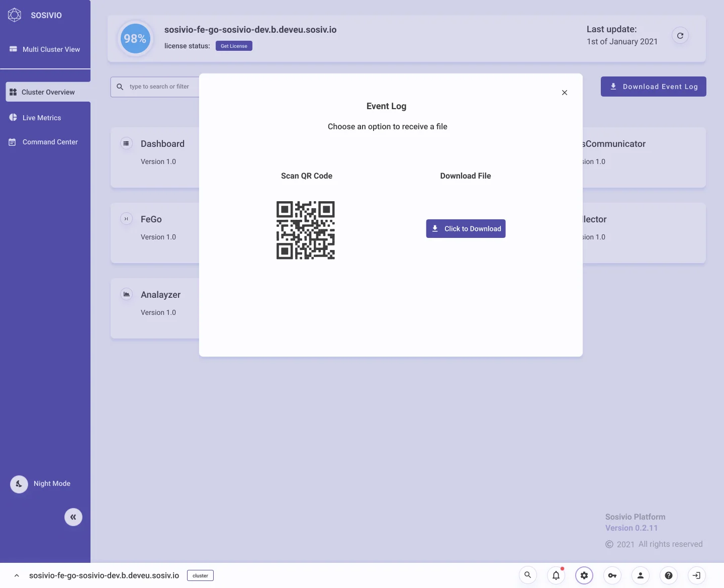Click the 1st of January 2021 date
Image resolution: width=724 pixels, height=588 pixels.
[x=622, y=42]
